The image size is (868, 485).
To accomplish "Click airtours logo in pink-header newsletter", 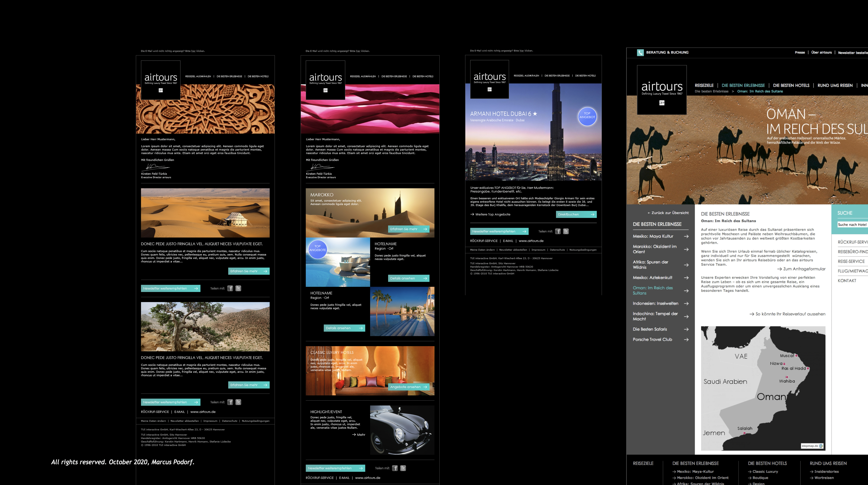I will (x=325, y=80).
